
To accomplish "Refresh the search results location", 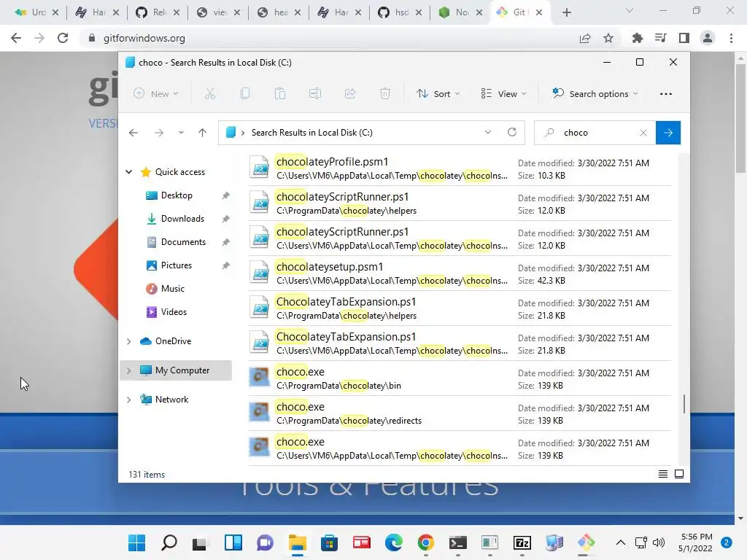I will tap(512, 133).
